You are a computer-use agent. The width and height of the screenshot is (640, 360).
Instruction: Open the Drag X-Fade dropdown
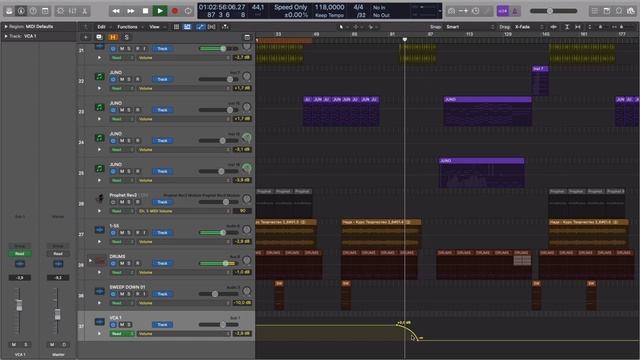529,27
